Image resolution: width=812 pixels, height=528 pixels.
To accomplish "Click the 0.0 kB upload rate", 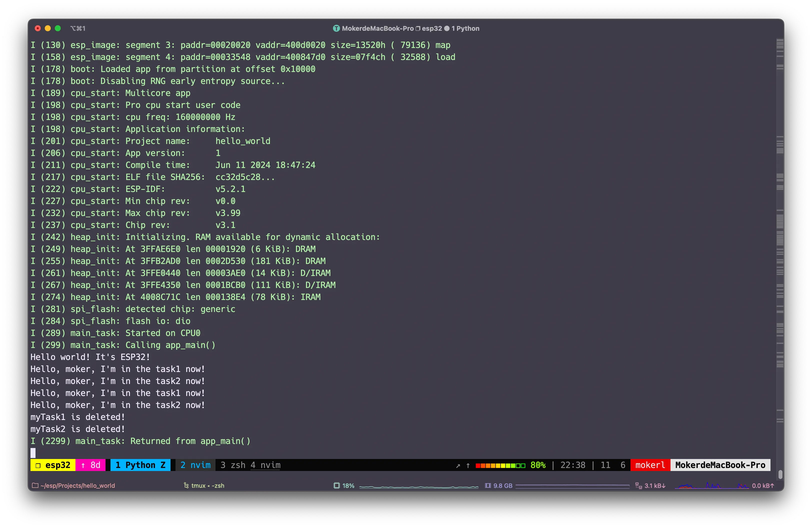I will 763,486.
